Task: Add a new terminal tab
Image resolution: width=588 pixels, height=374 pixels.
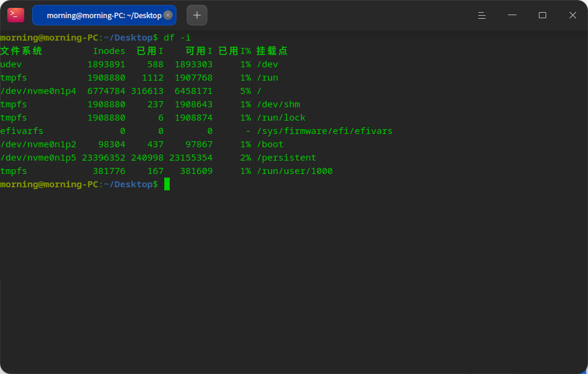Action: click(x=197, y=15)
